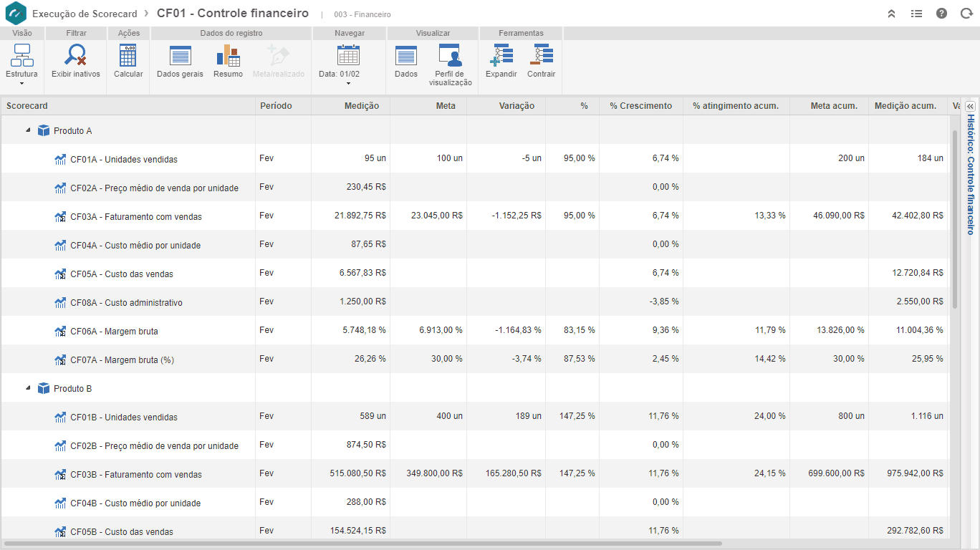Click the Contrair tree tool
This screenshot has height=550, width=980.
coord(541,55)
